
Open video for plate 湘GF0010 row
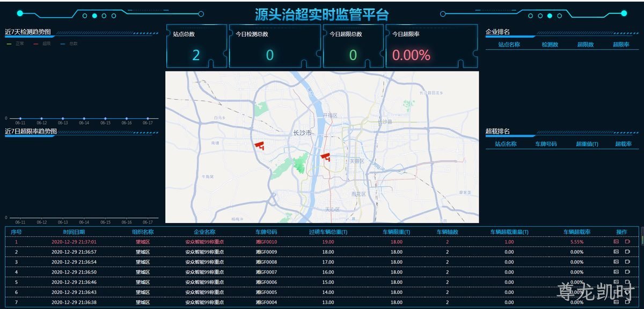[x=627, y=242]
